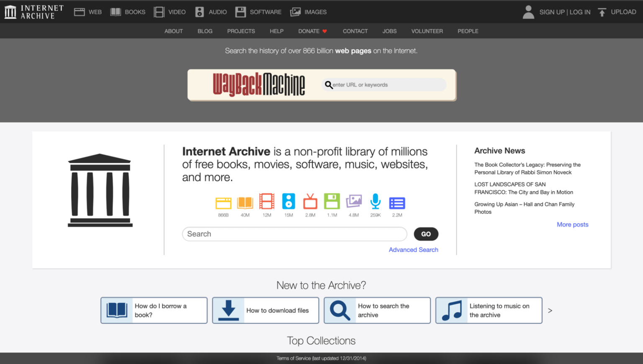Open the Advanced Search link
The height and width of the screenshot is (364, 643).
point(413,249)
